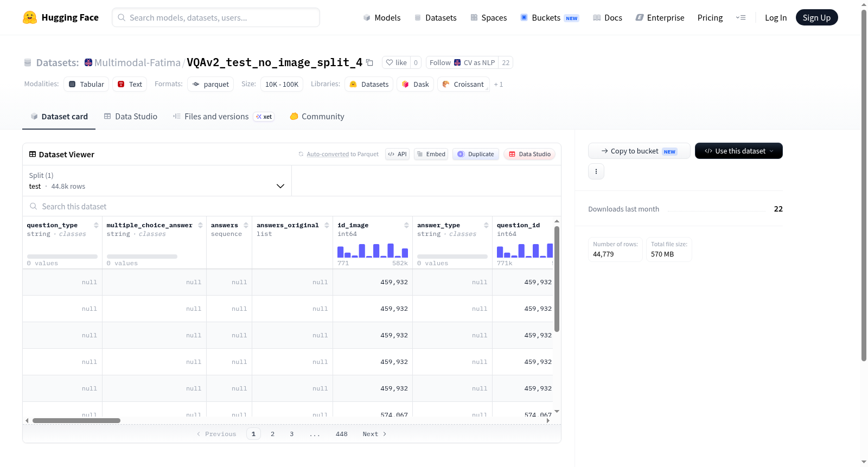The height and width of the screenshot is (467, 868).
Task: Open the Croissant library tag
Action: tap(463, 84)
